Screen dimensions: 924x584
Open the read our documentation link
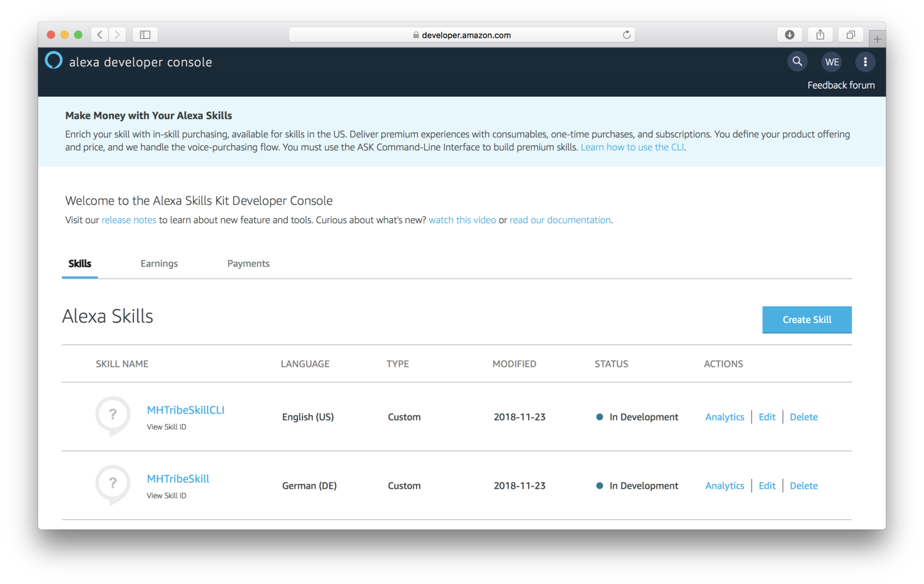point(560,220)
